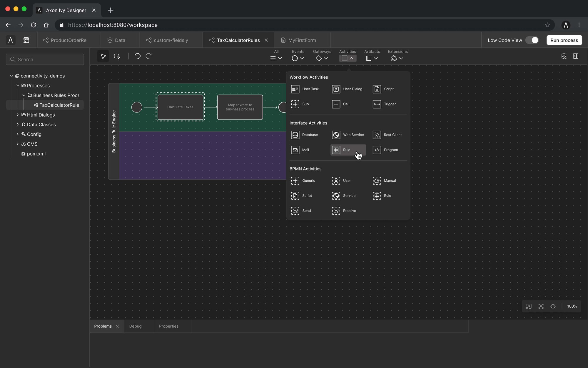
Task: Pick the BPMN Manual activity
Action: point(384,181)
